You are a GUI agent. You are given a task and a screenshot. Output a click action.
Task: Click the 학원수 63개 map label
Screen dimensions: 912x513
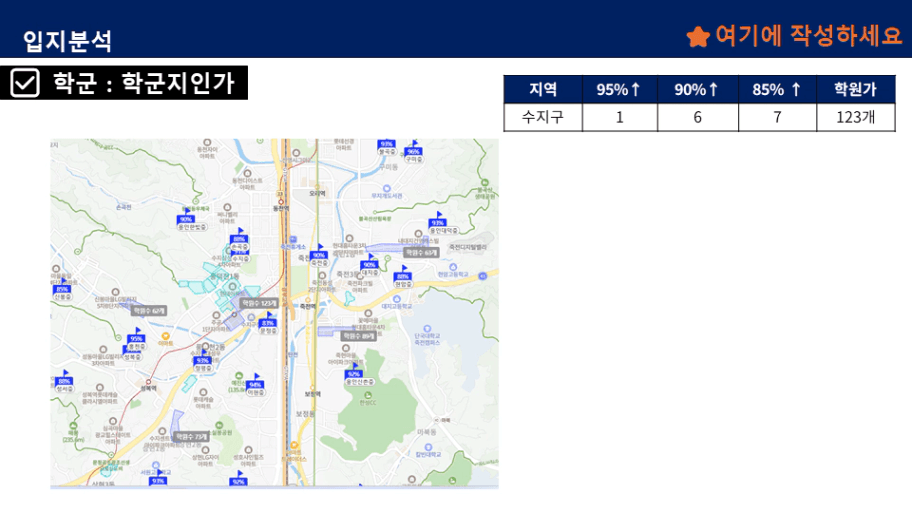coord(421,252)
